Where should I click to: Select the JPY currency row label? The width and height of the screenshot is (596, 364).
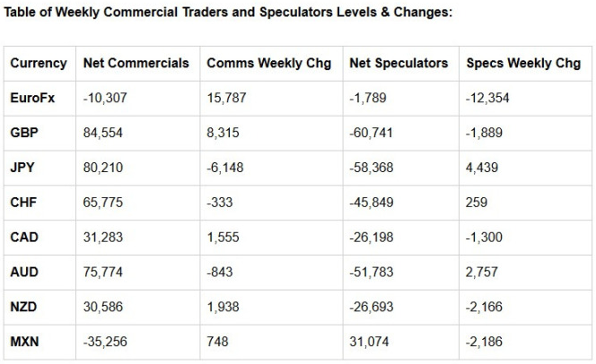22,168
